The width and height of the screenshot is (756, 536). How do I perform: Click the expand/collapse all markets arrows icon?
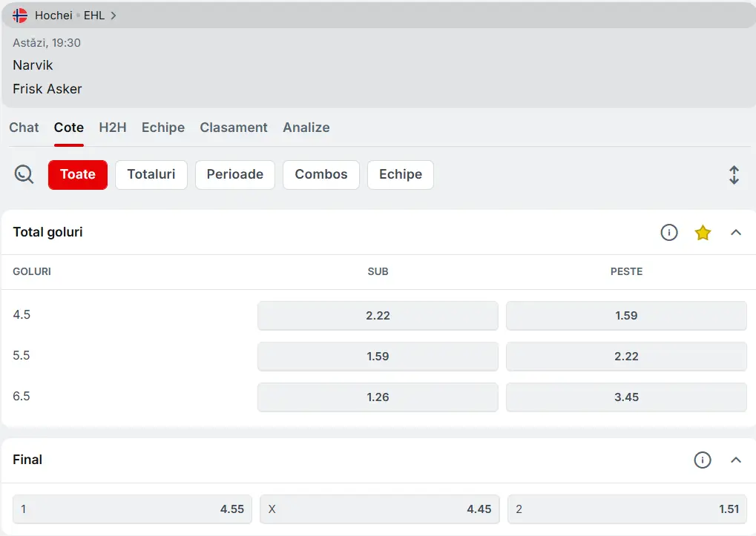[734, 175]
